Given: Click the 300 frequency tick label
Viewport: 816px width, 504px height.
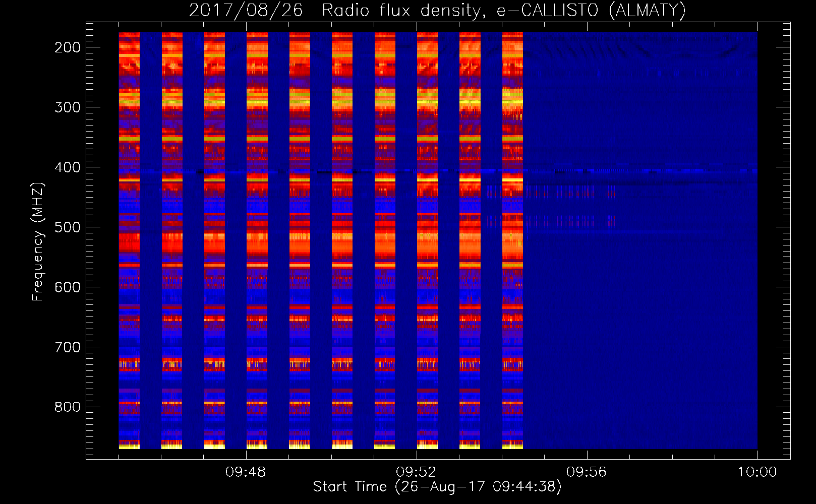Looking at the screenshot, I should (68, 107).
